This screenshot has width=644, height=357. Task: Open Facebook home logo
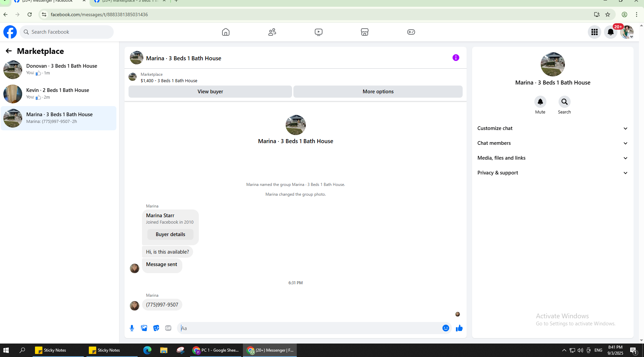10,32
